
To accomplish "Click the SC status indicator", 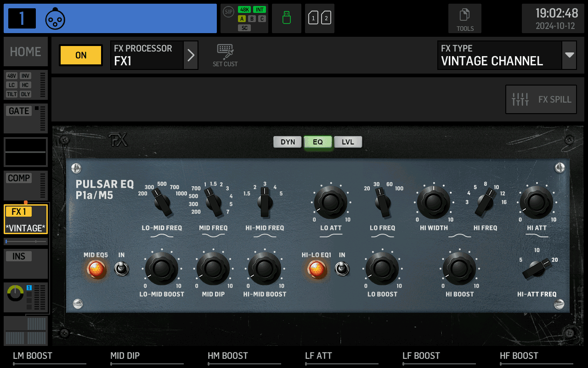I will [244, 28].
